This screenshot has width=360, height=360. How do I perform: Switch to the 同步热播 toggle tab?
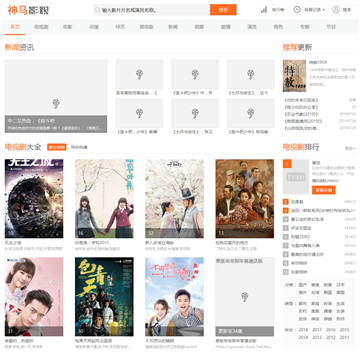79,147
